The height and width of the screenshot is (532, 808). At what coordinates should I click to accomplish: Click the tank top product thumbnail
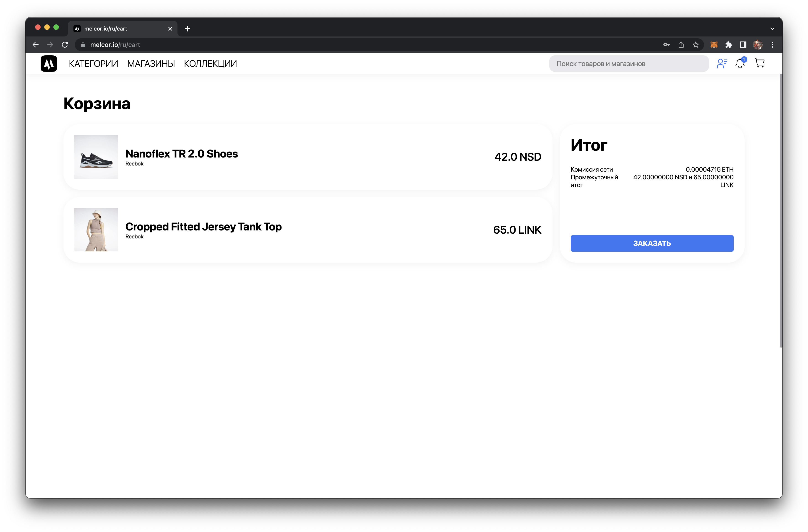pos(96,230)
